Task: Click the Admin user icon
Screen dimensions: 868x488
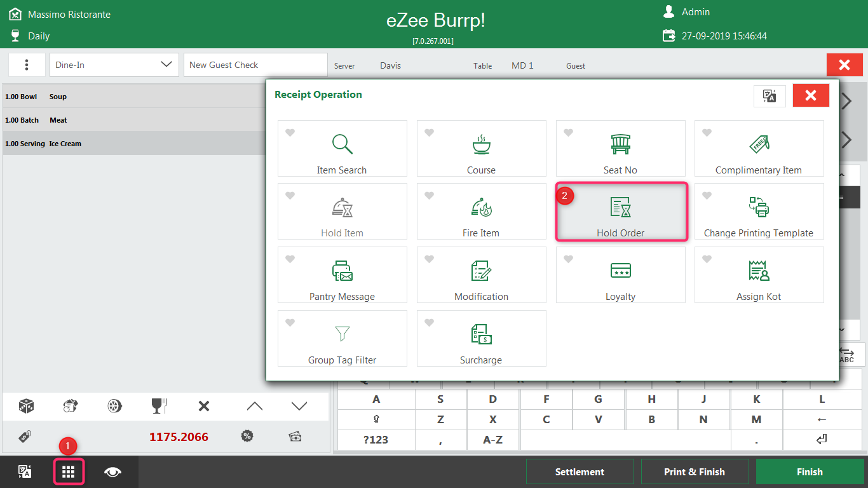Action: tap(668, 11)
